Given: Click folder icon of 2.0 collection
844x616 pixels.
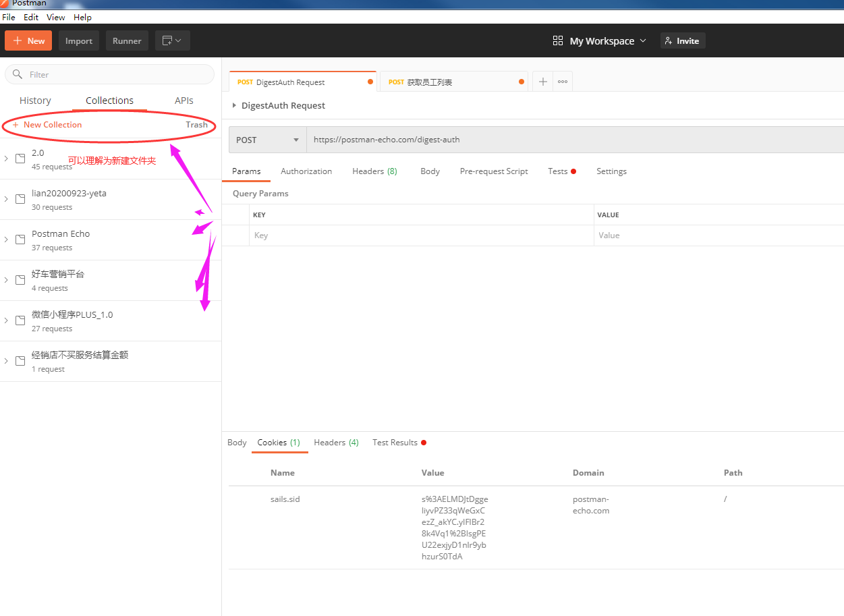Looking at the screenshot, I should click(20, 159).
